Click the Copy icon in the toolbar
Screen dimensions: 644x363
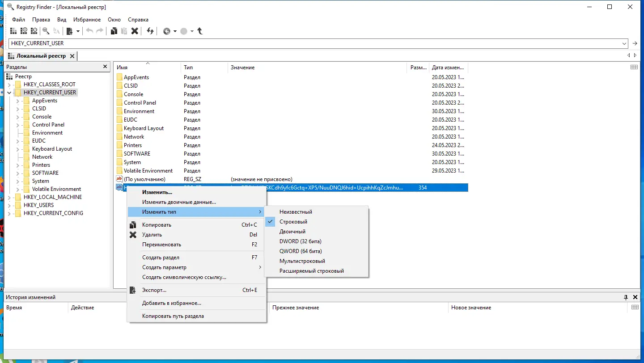tap(114, 31)
